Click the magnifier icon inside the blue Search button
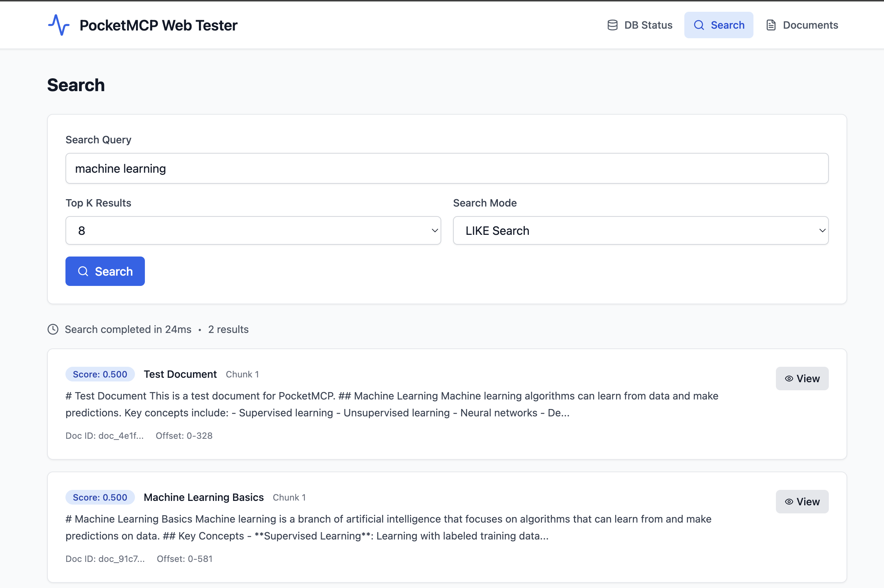This screenshot has height=588, width=884. pos(84,271)
